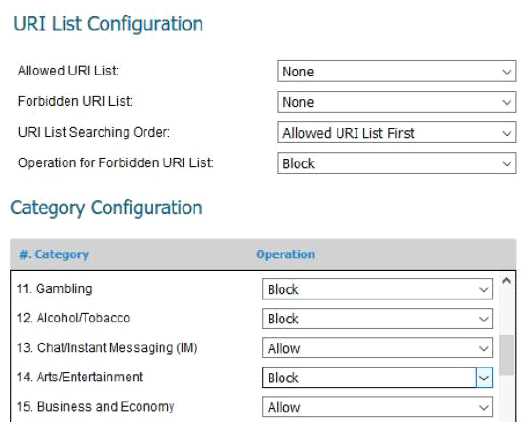
Task: Click 'Operation for Forbidden URI List:' label
Action: [x=116, y=163]
